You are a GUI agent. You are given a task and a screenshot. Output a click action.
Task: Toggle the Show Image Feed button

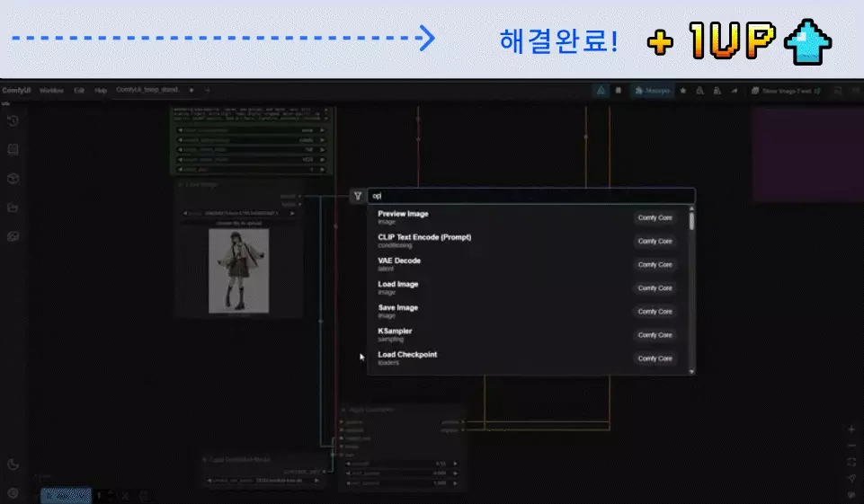787,91
